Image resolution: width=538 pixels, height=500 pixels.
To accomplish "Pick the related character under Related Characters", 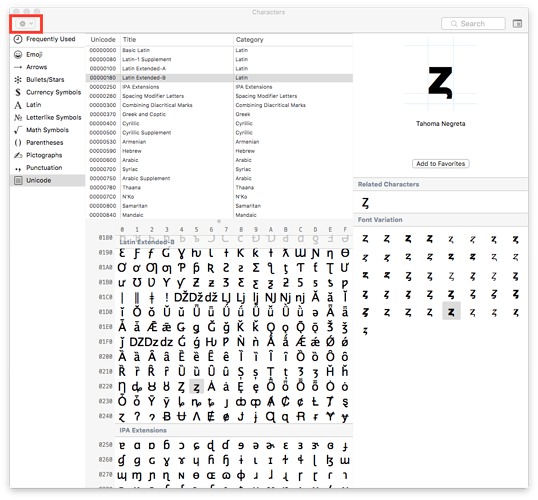I will [365, 203].
